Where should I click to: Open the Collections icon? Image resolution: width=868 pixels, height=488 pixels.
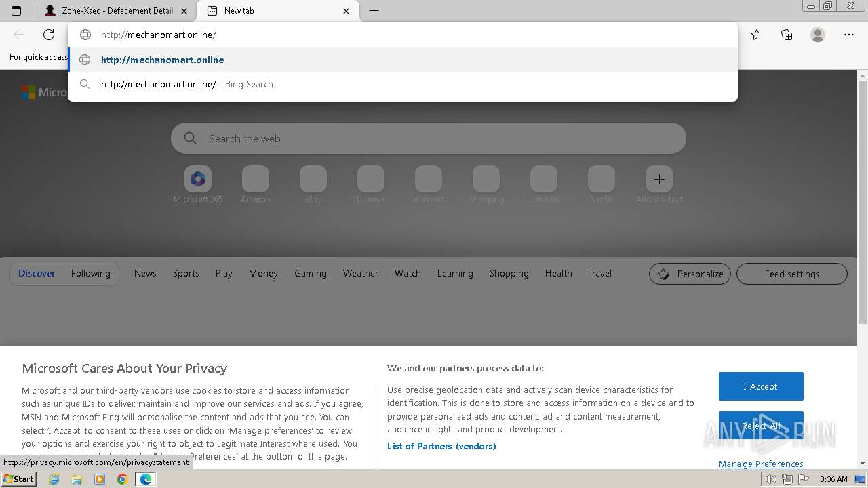pyautogui.click(x=787, y=35)
